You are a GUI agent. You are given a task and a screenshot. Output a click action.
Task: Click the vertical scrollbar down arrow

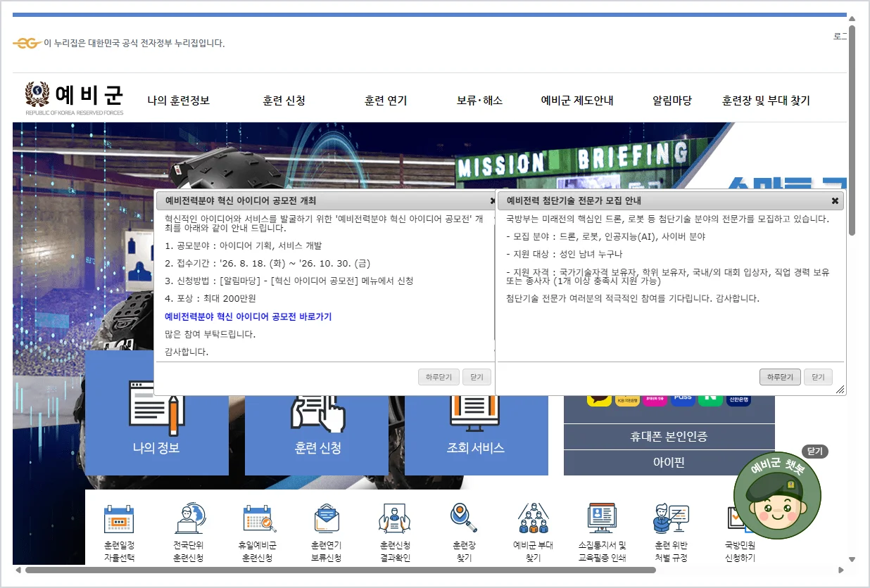pos(852,560)
